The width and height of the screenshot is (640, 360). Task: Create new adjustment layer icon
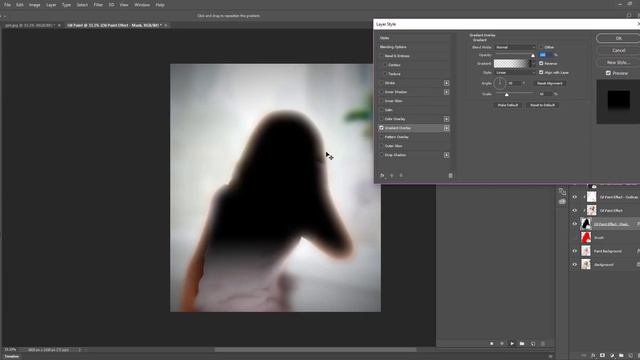pyautogui.click(x=612, y=356)
